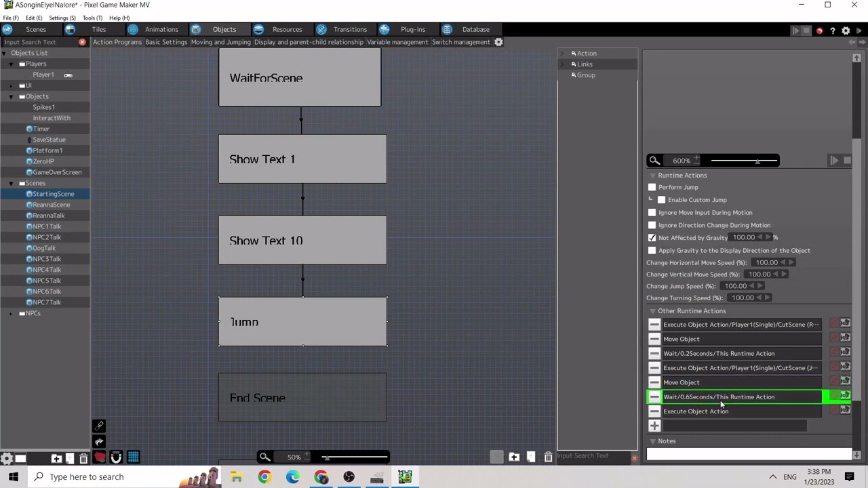
Task: Click the trash icon in the objects list footer
Action: click(x=83, y=459)
